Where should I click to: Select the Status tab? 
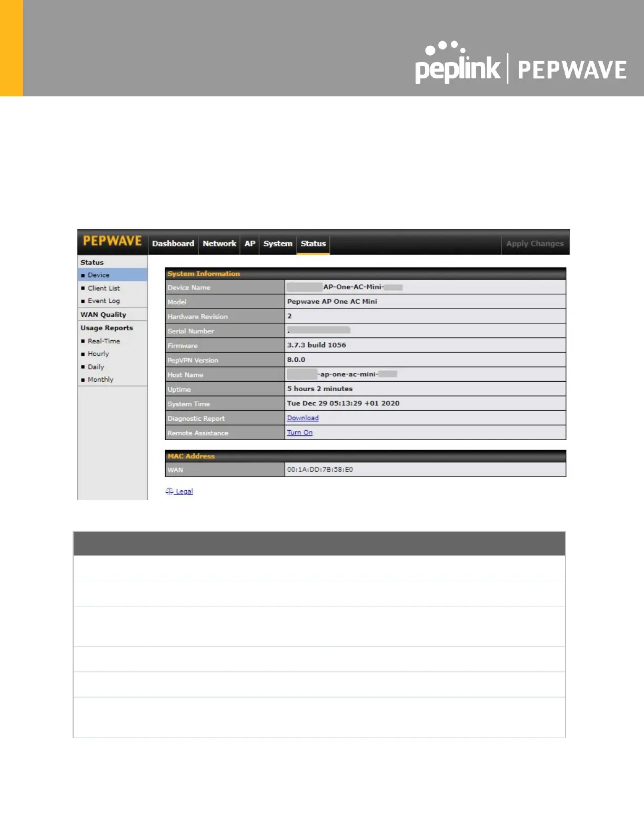coord(313,243)
